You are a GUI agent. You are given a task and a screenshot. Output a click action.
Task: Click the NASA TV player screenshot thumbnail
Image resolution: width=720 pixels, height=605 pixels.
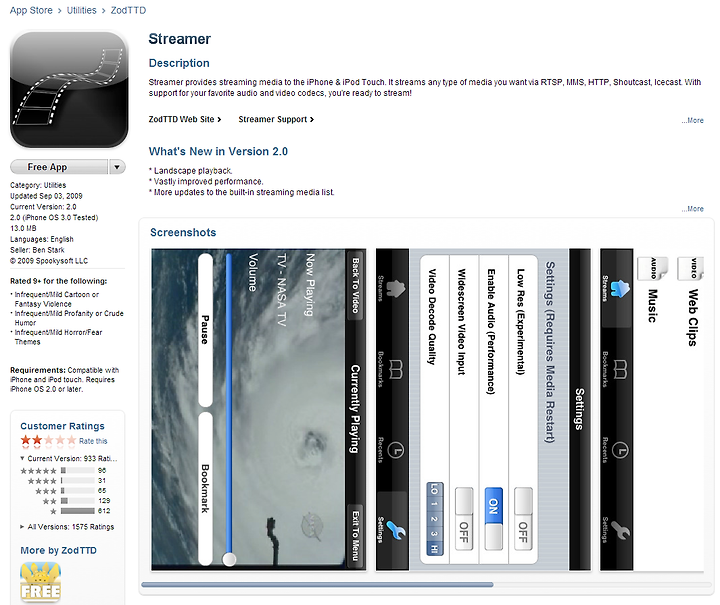(259, 409)
